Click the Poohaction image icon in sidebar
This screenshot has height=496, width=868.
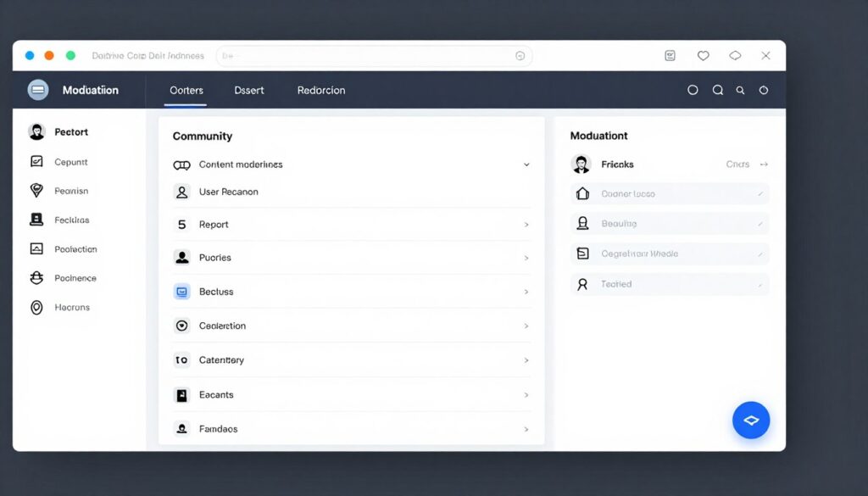[36, 248]
